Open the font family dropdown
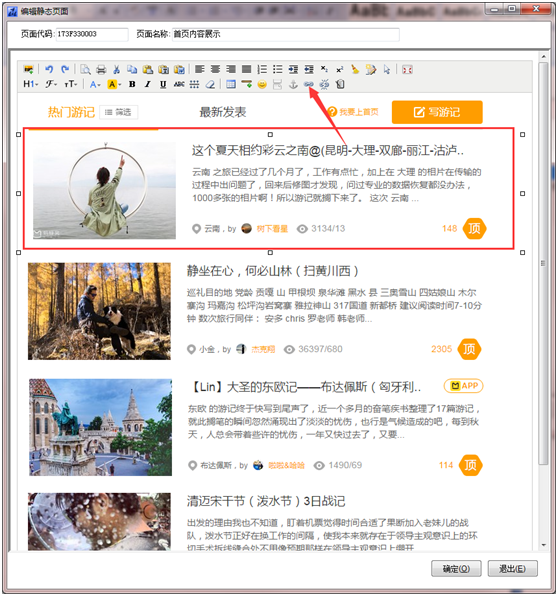This screenshot has width=558, height=596. [x=51, y=84]
